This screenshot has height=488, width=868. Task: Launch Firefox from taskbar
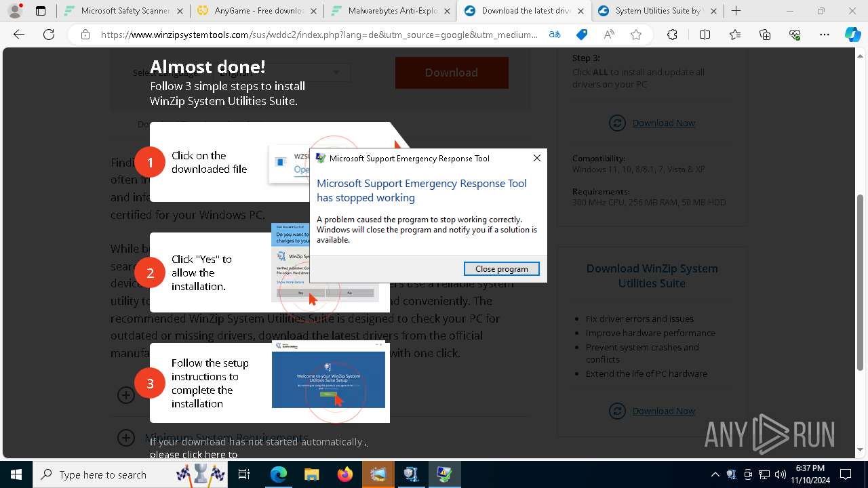pyautogui.click(x=344, y=474)
